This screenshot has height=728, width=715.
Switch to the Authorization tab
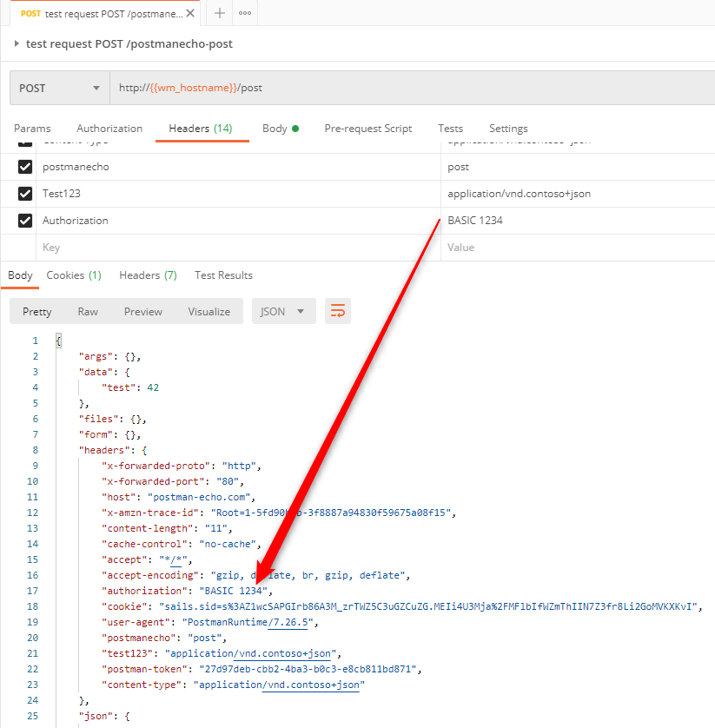pos(109,129)
